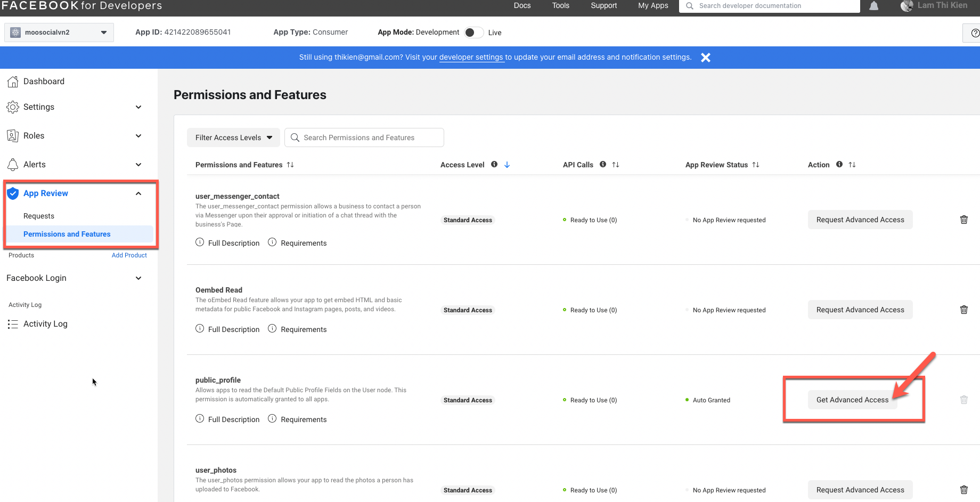Sort the App Review Status column
The width and height of the screenshot is (980, 502).
point(756,165)
